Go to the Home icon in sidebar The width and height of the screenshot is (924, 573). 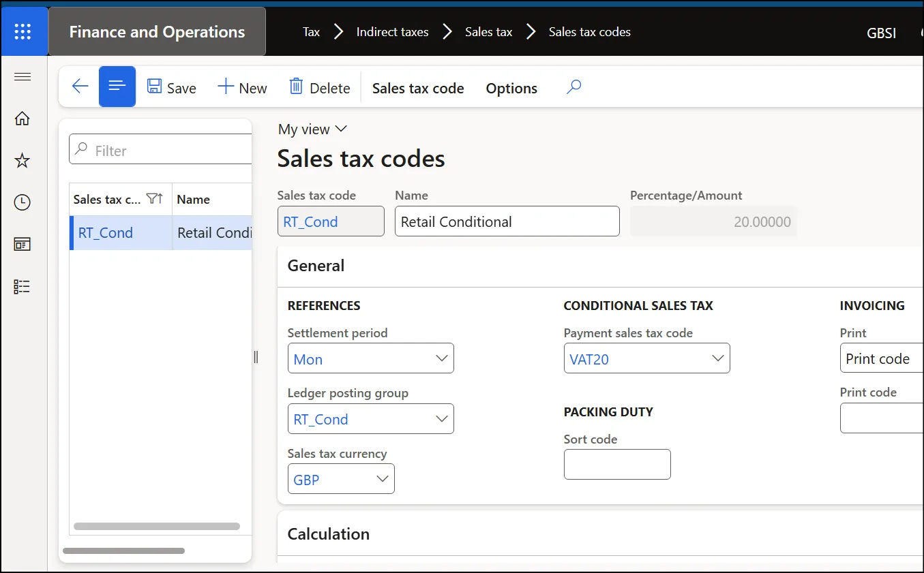point(23,119)
